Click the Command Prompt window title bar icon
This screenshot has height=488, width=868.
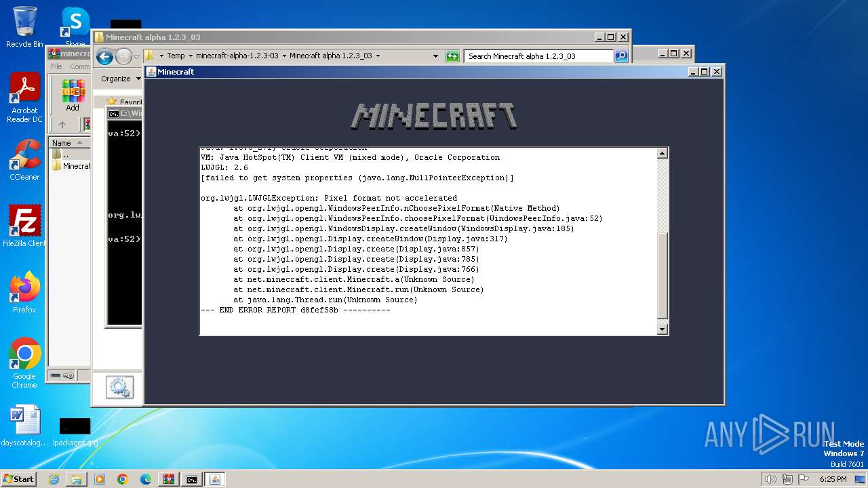(x=114, y=114)
